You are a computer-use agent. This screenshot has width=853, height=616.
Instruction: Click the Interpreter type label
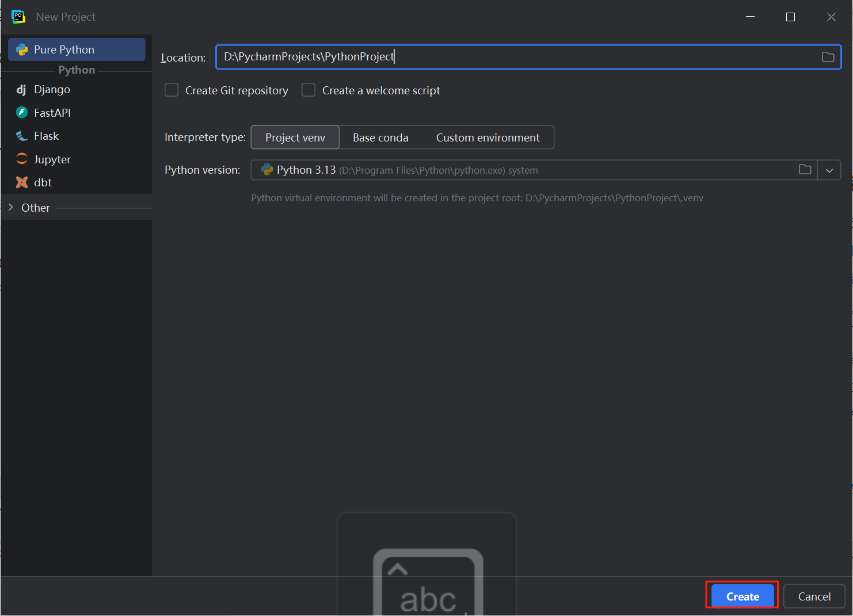click(205, 137)
